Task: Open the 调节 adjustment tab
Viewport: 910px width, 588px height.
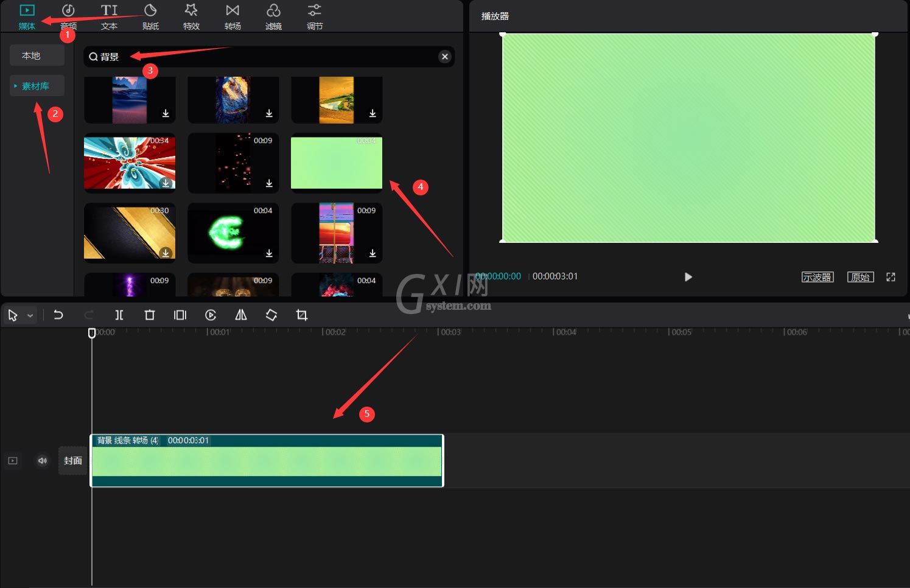Action: tap(315, 16)
